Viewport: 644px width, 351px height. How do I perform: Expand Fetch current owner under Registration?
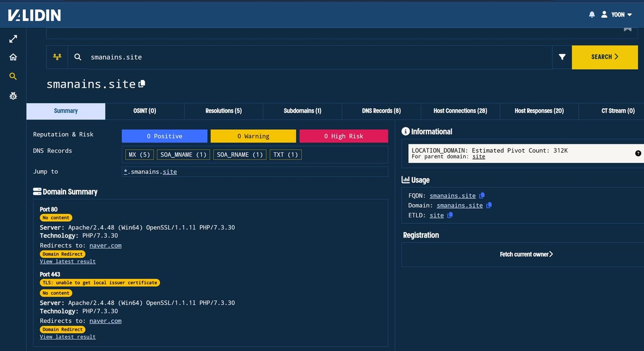(x=526, y=254)
